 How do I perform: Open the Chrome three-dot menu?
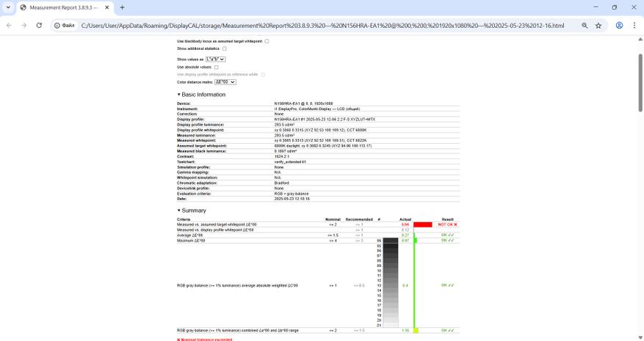(x=634, y=26)
